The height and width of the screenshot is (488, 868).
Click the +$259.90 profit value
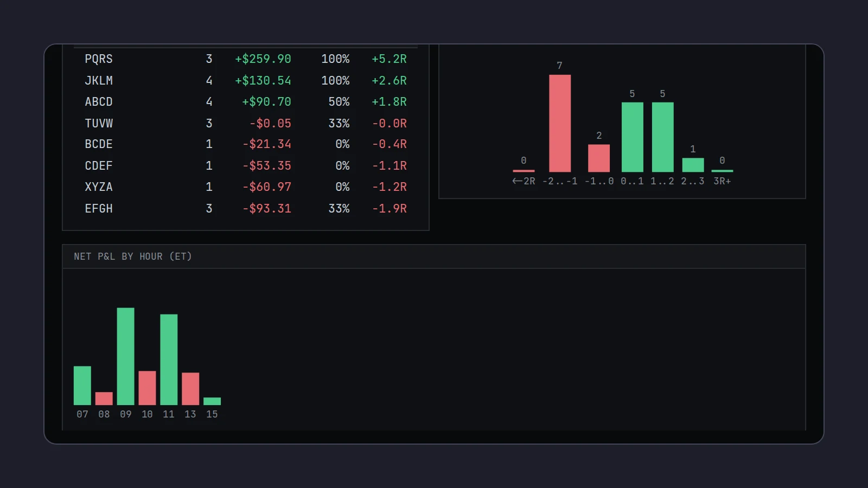coord(263,59)
